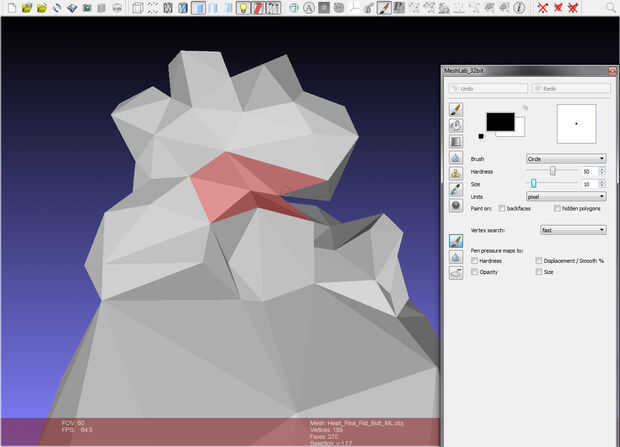Click the circled letter A toolbar icon
This screenshot has height=447, width=620.
(x=308, y=8)
